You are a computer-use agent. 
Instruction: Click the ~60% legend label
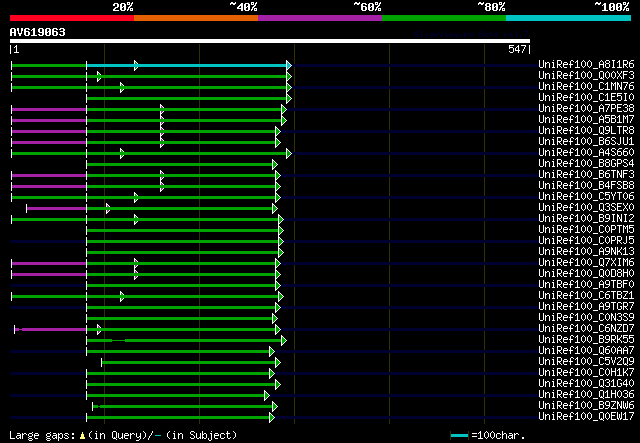(367, 7)
